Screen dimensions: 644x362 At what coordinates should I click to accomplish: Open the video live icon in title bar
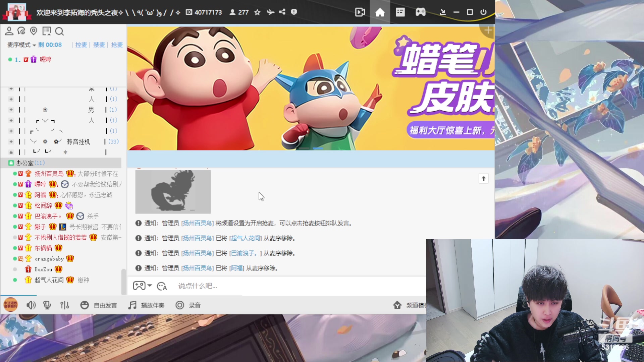tap(360, 12)
